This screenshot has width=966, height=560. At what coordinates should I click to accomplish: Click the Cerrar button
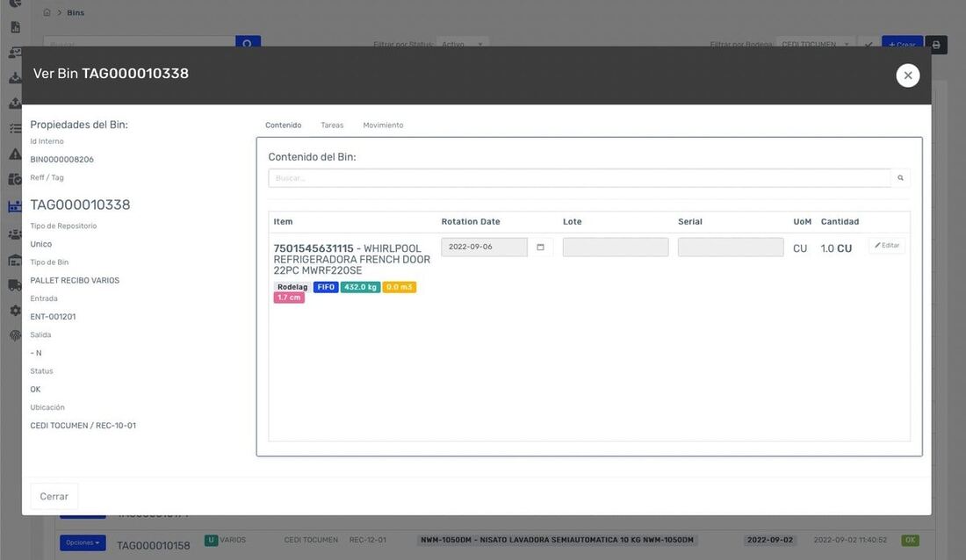[x=54, y=496]
